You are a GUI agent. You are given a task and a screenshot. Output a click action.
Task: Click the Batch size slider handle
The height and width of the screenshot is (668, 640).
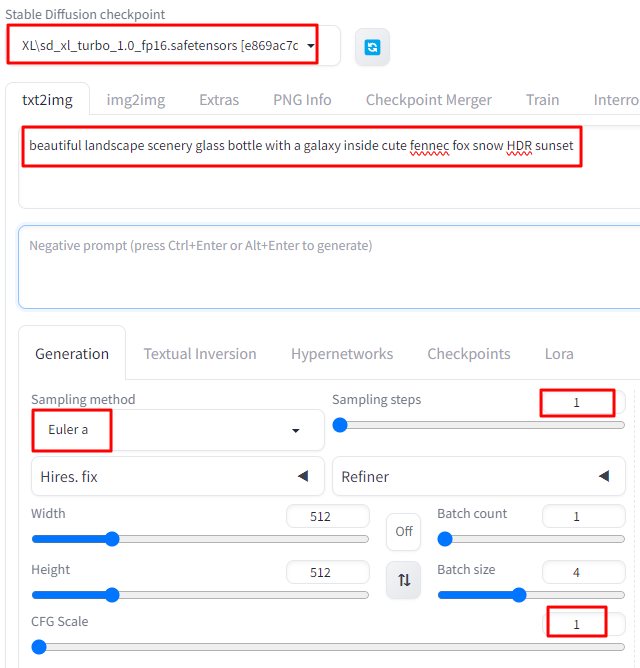tap(519, 595)
